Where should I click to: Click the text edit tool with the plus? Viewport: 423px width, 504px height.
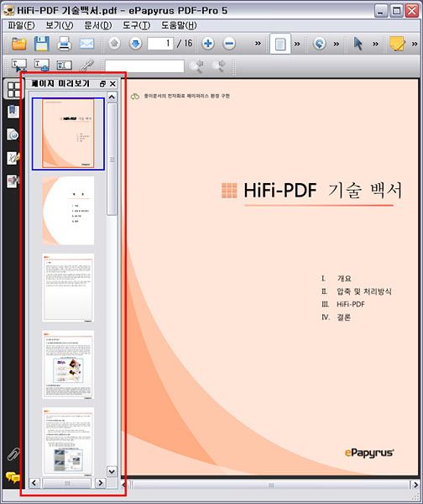42,66
